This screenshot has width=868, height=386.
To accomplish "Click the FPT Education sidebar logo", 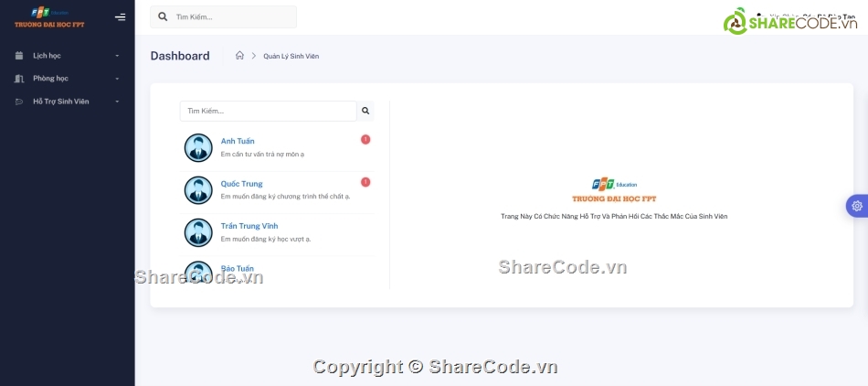I will pos(49,17).
